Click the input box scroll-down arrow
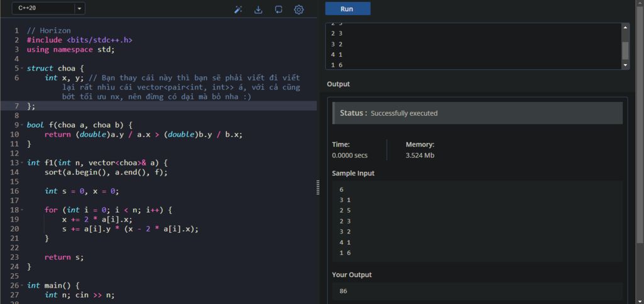The width and height of the screenshot is (644, 304). tap(625, 65)
